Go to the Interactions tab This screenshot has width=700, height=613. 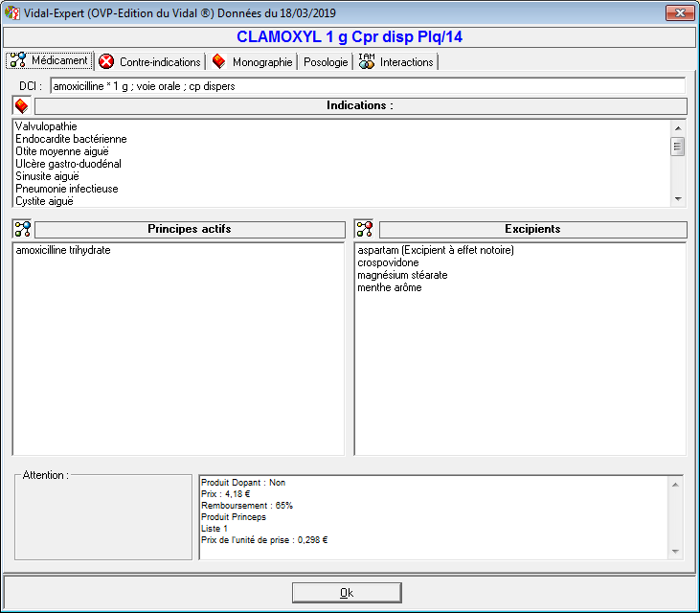pyautogui.click(x=396, y=61)
